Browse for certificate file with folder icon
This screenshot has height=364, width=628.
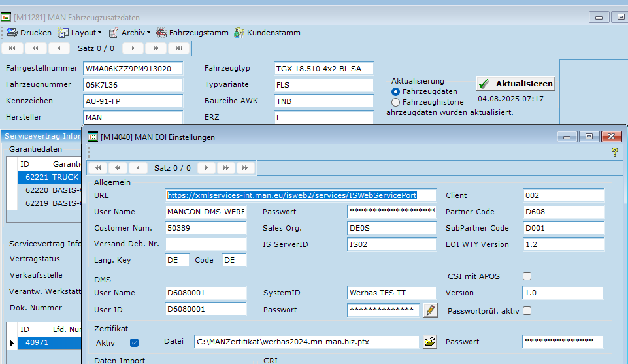click(429, 342)
